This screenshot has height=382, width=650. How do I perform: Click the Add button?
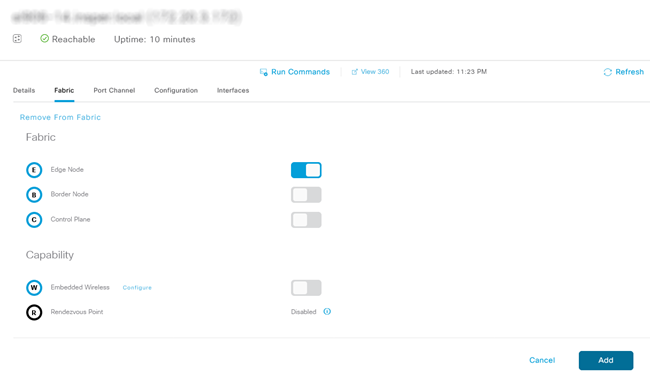606,360
